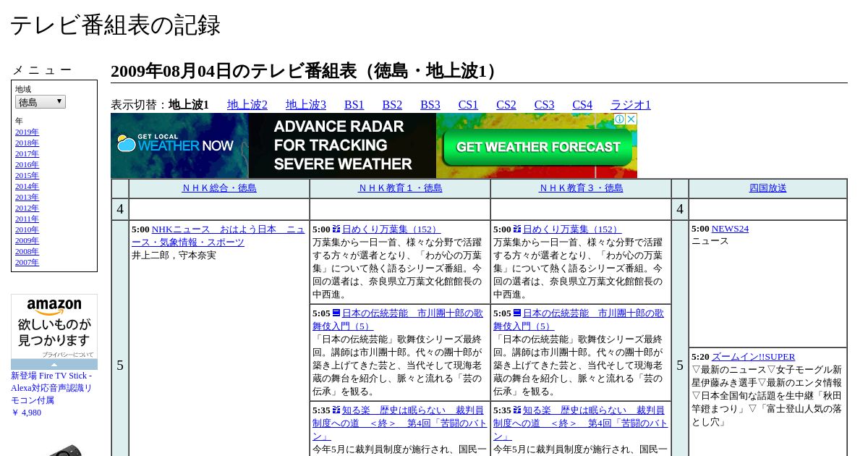Open the ズームイン!!SUPER program link
This screenshot has height=456, width=868.
753,357
